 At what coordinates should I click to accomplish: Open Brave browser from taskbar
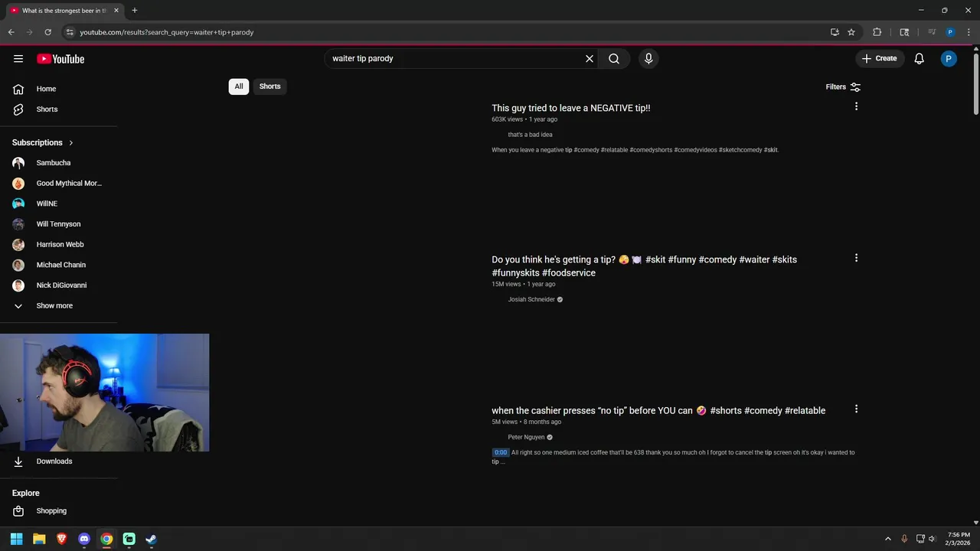click(x=61, y=539)
